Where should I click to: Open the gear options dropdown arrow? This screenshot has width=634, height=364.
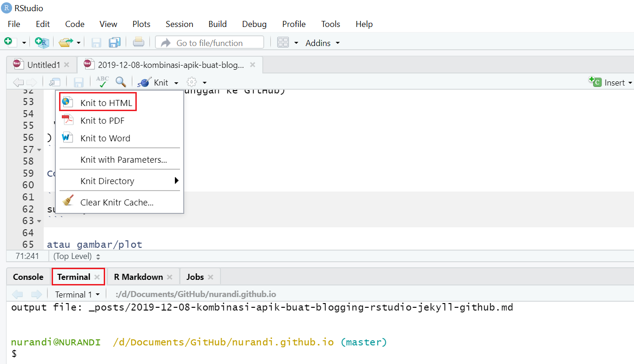pyautogui.click(x=205, y=83)
